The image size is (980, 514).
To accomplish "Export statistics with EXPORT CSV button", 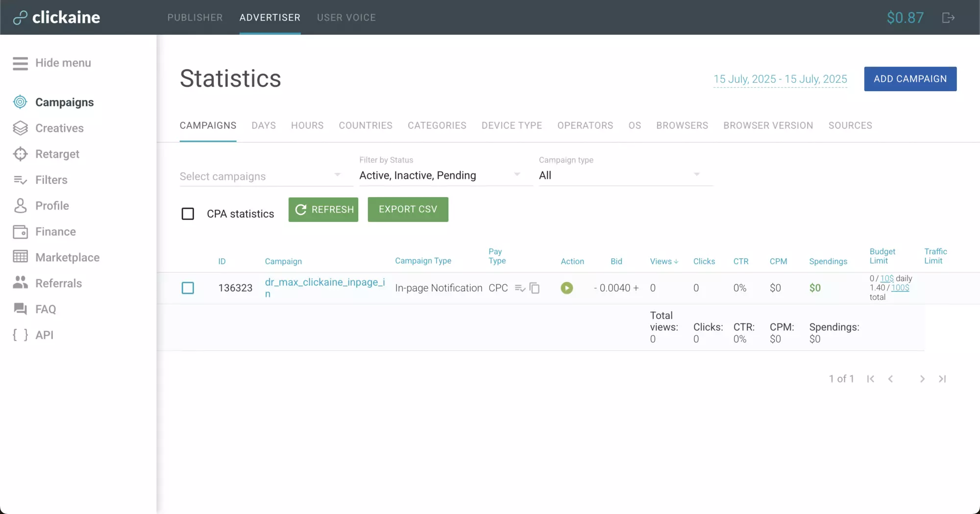I will point(408,209).
